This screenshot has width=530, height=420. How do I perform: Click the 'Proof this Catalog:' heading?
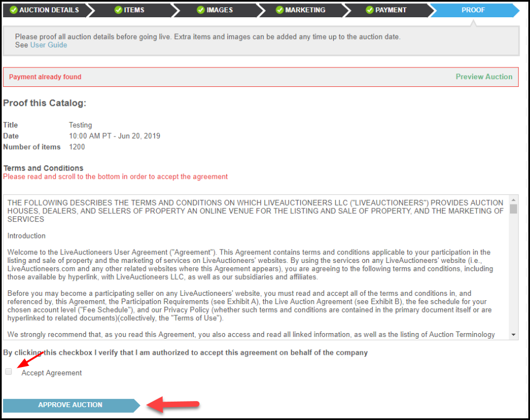pyautogui.click(x=45, y=103)
